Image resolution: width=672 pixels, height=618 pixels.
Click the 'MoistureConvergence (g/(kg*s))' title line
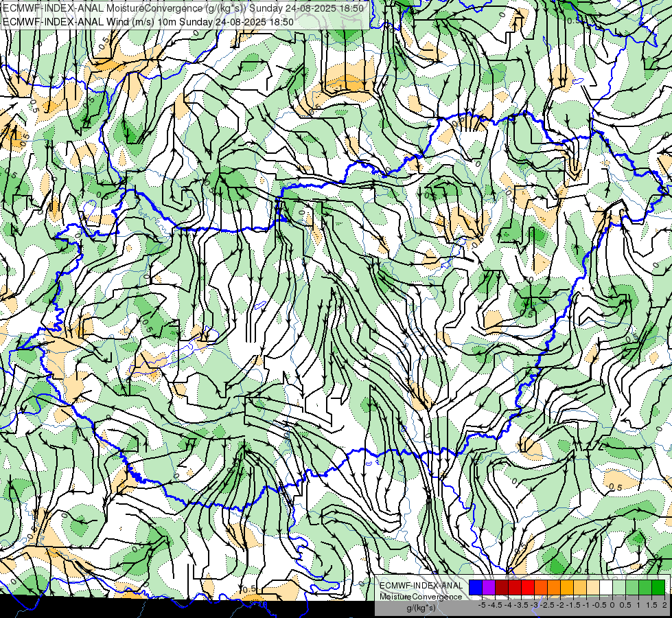(x=183, y=8)
